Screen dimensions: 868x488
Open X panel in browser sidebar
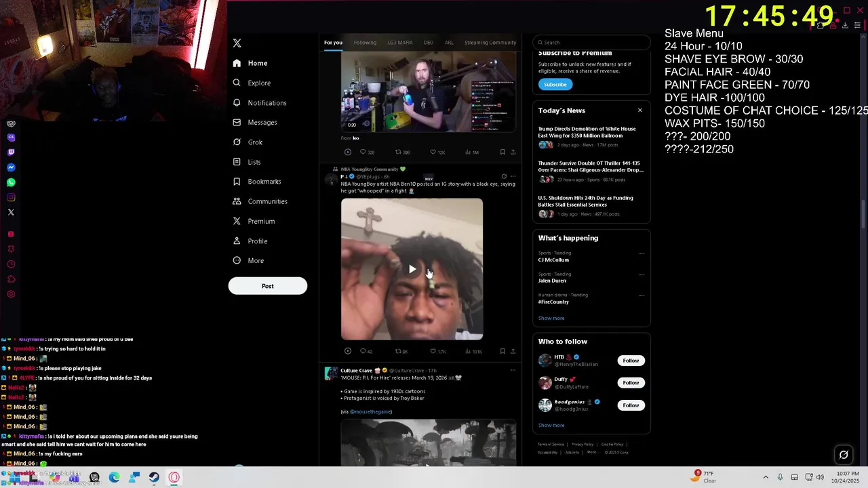pos(11,212)
